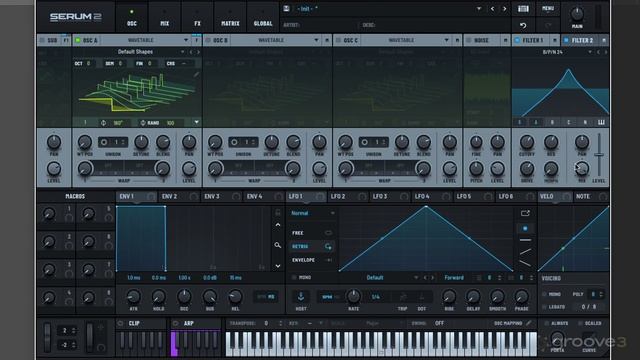The width and height of the screenshot is (640, 360).
Task: Enable the ALWAYS portamento checkbox
Action: tap(546, 323)
